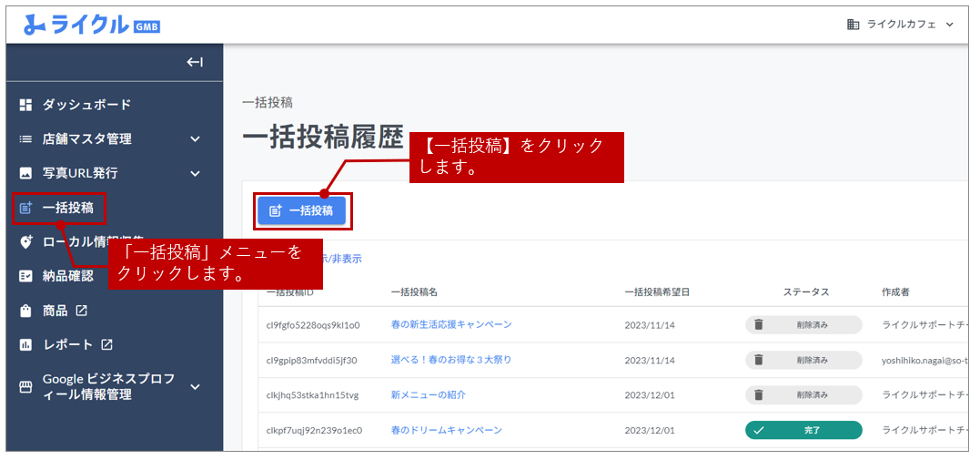Expand Google ビジネスプロフィール情報管理 chevron
Viewport: 980px width, 460px height.
point(195,387)
